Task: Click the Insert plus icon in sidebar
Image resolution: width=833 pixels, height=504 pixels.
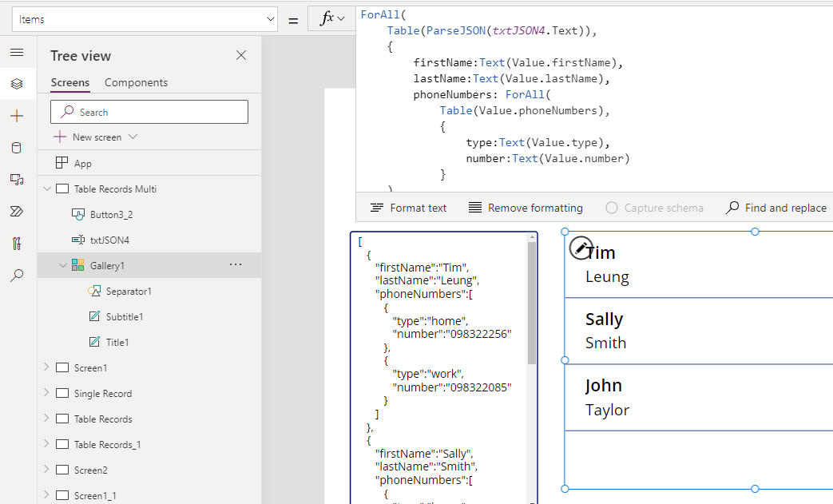Action: [x=17, y=116]
